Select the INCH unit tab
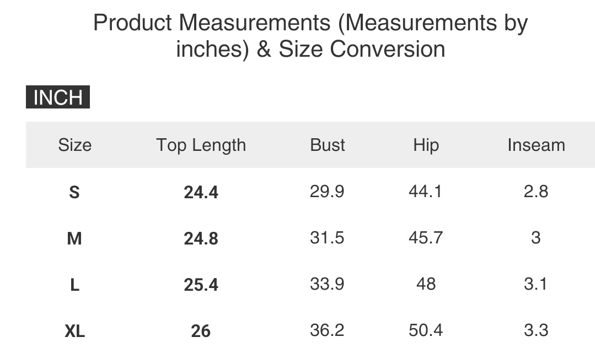Viewport: 595px width, 364px height. (x=58, y=97)
